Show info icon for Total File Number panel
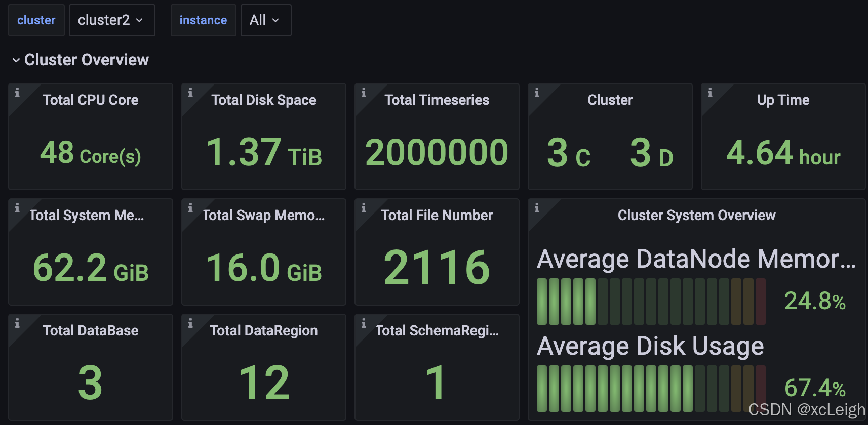The height and width of the screenshot is (425, 868). 364,208
